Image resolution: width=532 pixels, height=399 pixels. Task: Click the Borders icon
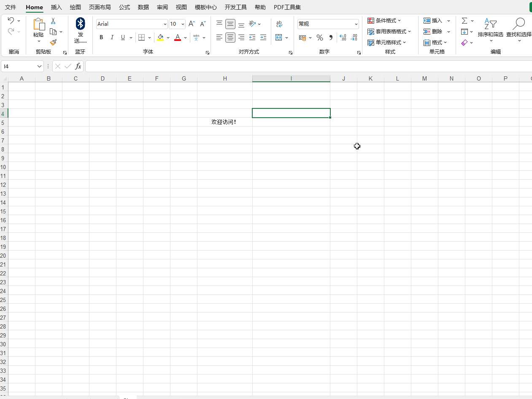(x=142, y=38)
